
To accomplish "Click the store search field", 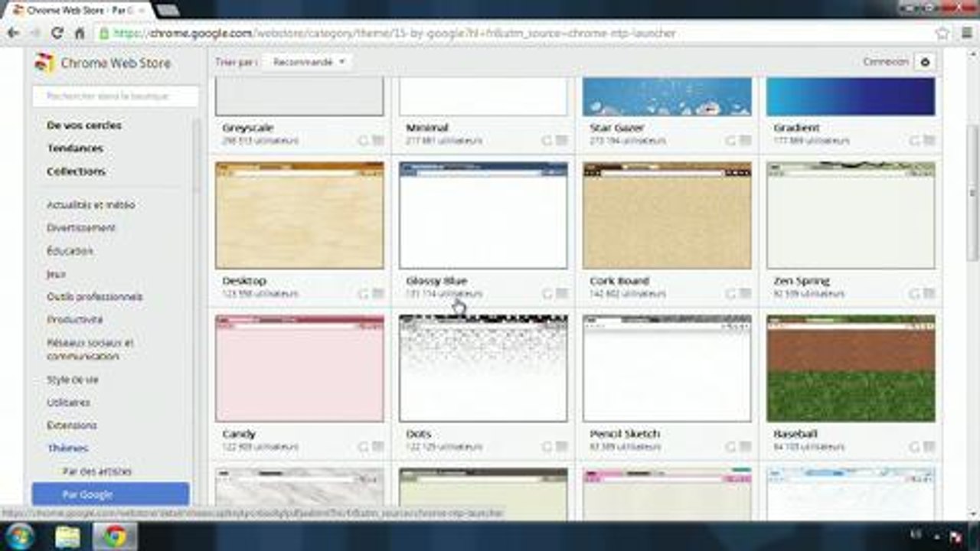I will tap(115, 96).
